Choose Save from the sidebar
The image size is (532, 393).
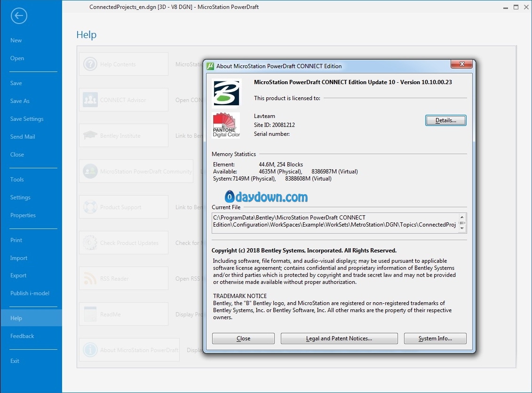16,83
